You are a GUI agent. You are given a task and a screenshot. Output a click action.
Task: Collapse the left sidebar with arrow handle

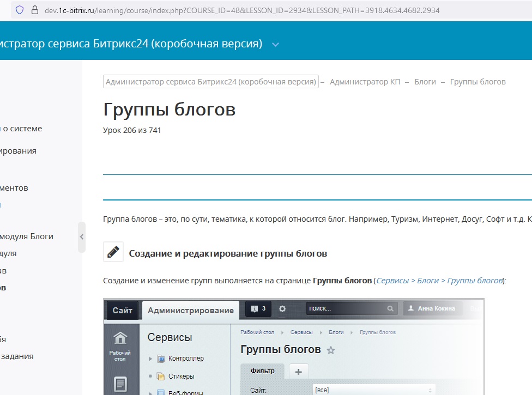81,237
